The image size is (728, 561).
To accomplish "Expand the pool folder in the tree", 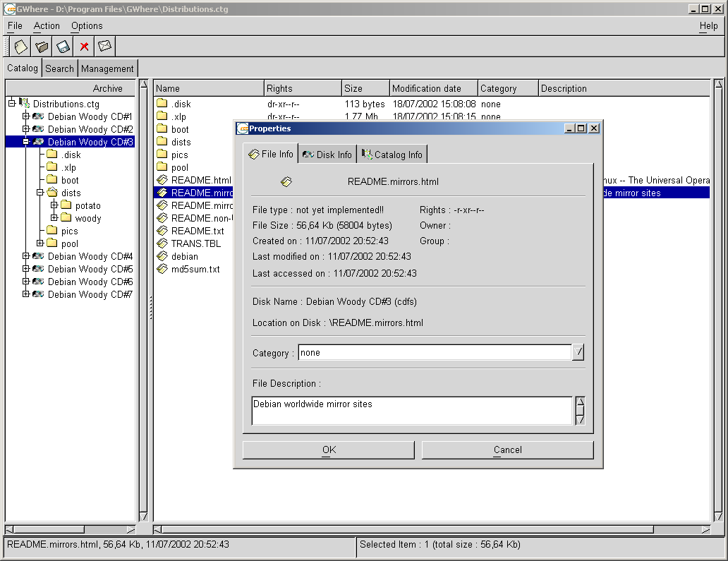I will tap(40, 243).
